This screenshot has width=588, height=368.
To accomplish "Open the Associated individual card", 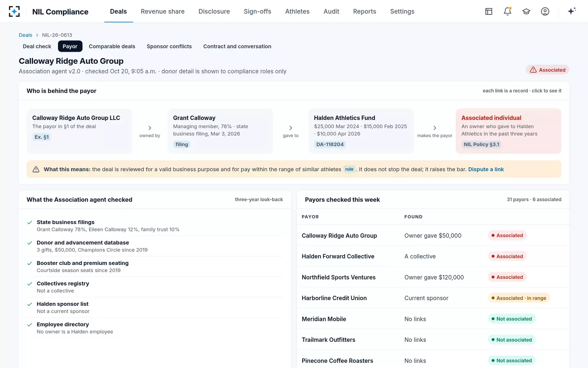I will [508, 131].
